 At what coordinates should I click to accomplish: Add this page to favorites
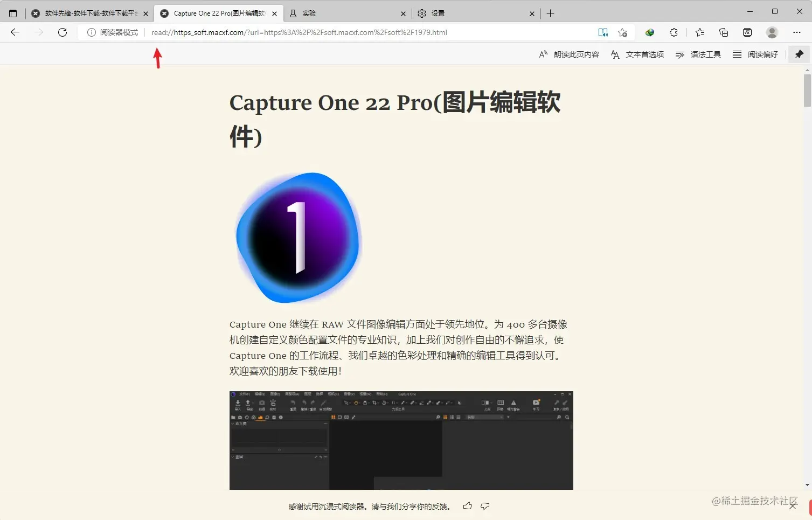[622, 32]
